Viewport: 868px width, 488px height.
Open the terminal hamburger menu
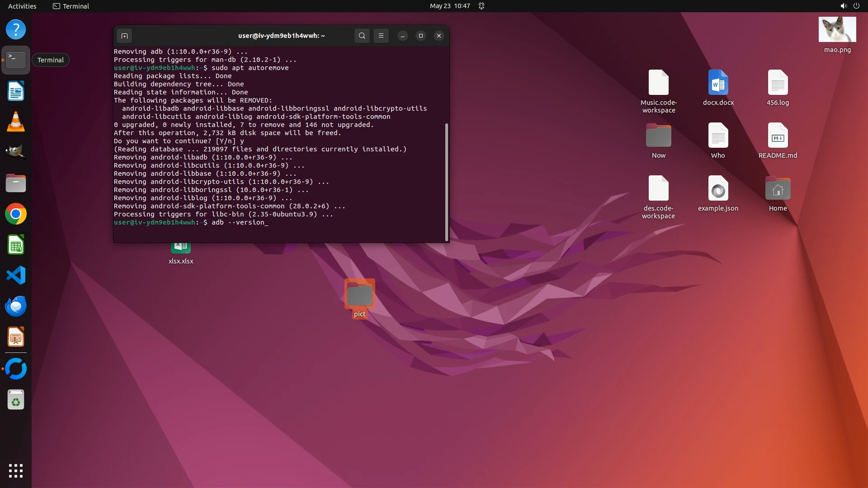click(x=381, y=36)
